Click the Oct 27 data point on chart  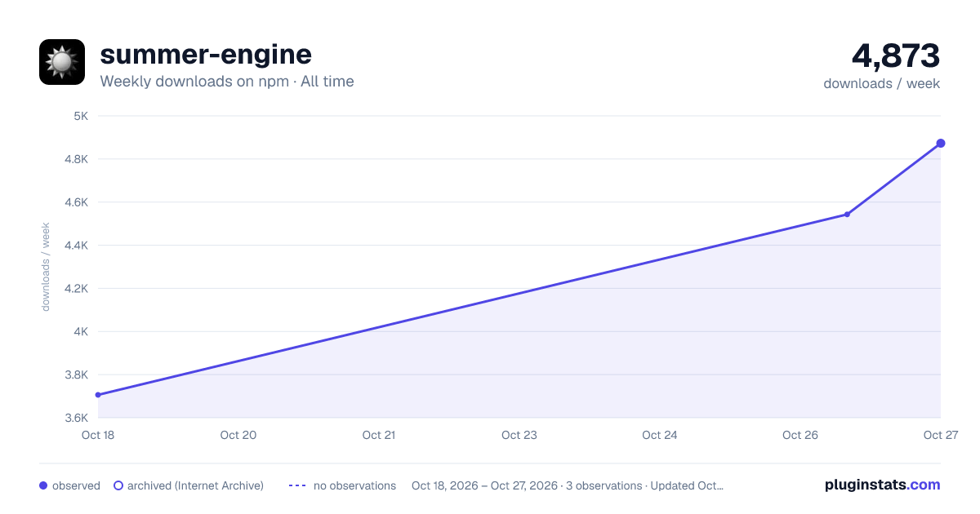(941, 143)
